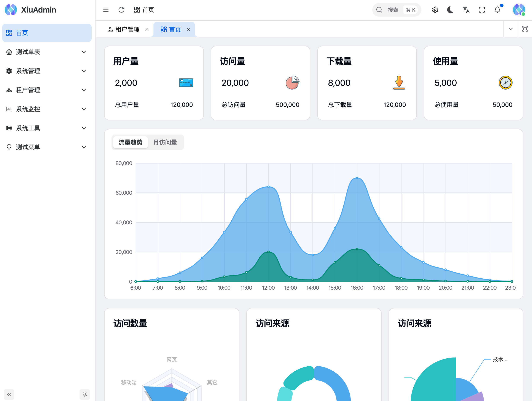Close the 首页 tab
Viewport: 532px width, 401px height.
pos(188,29)
